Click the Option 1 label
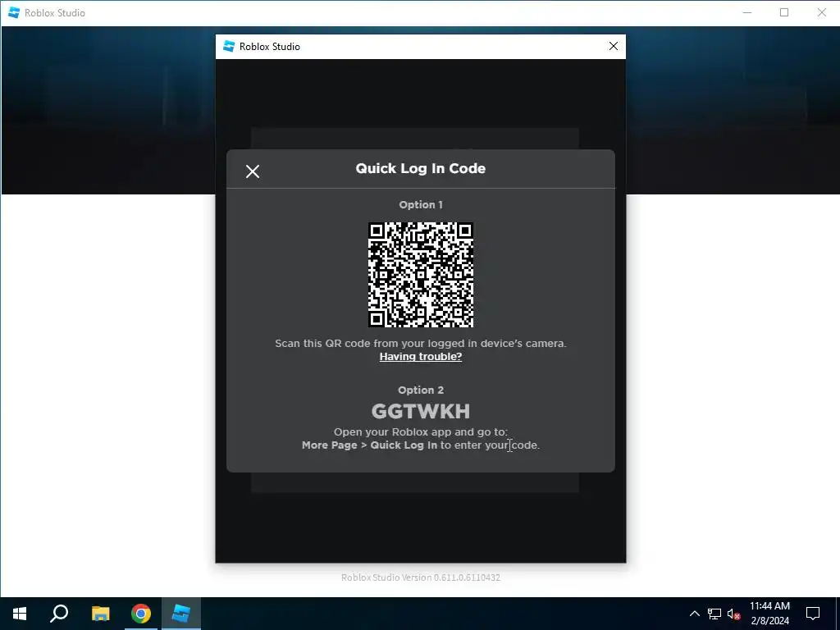This screenshot has height=630, width=840. pos(421,204)
